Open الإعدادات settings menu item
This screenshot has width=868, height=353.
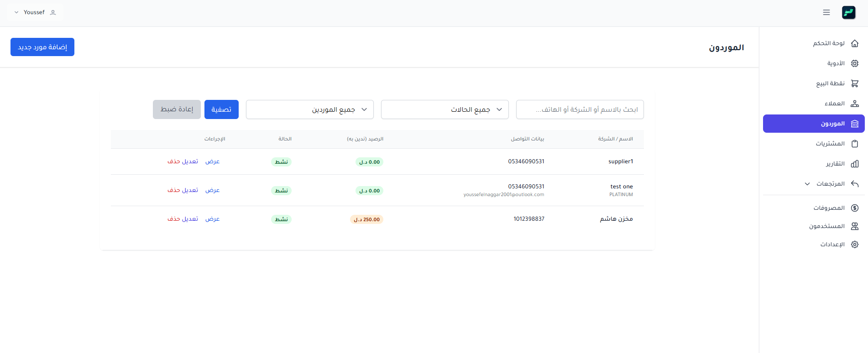point(814,244)
